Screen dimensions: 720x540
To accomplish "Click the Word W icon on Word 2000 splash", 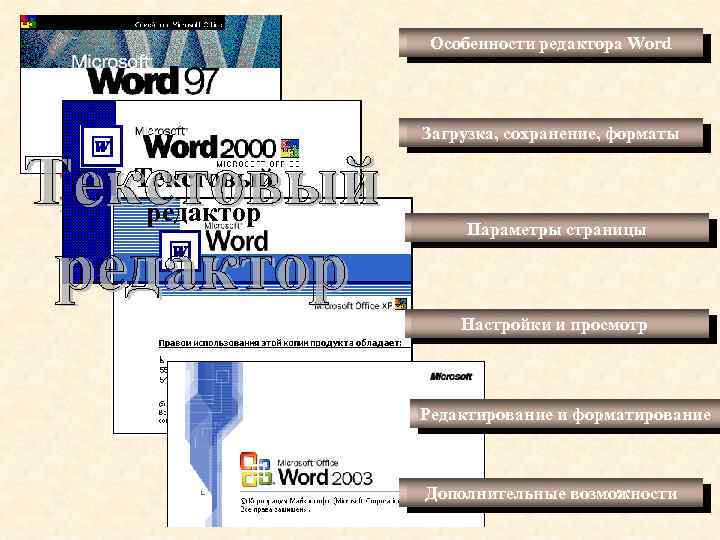I will 101,146.
